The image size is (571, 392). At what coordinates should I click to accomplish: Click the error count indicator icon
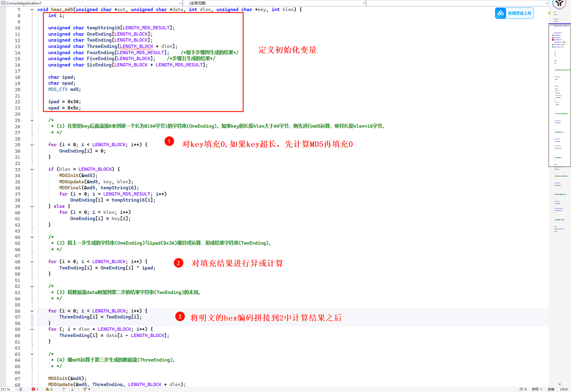click(33, 389)
